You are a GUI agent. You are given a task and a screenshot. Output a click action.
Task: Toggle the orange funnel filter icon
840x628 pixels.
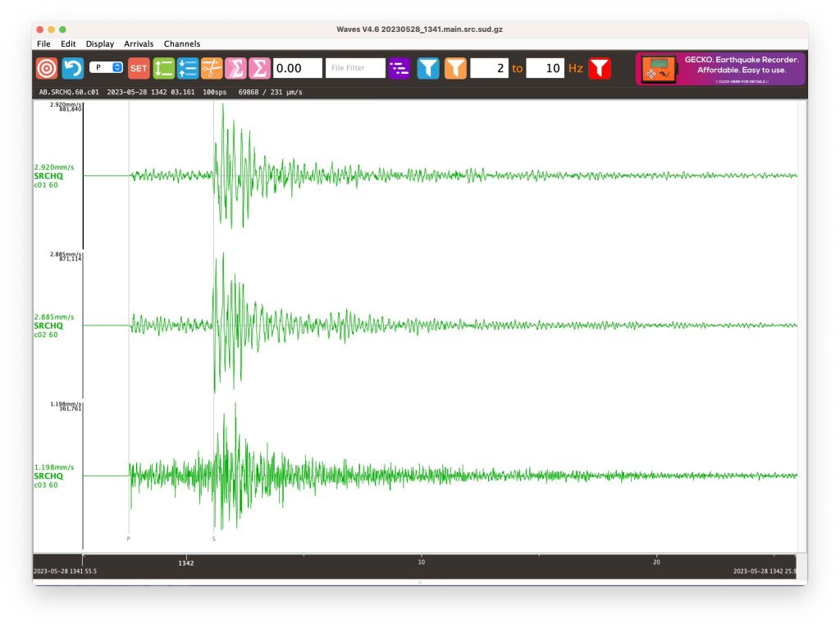pos(455,68)
